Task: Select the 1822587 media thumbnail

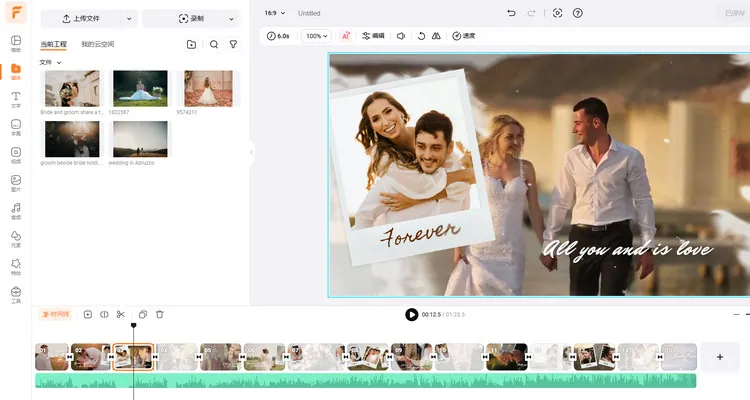Action: click(x=140, y=89)
